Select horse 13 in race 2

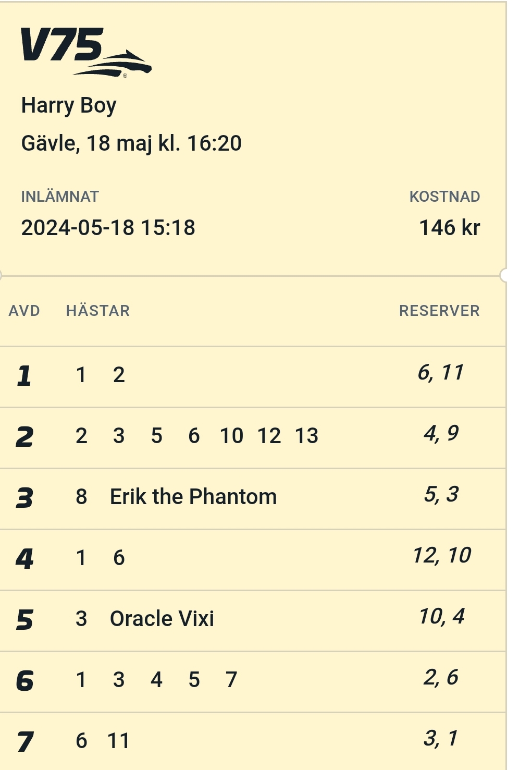[x=306, y=436]
